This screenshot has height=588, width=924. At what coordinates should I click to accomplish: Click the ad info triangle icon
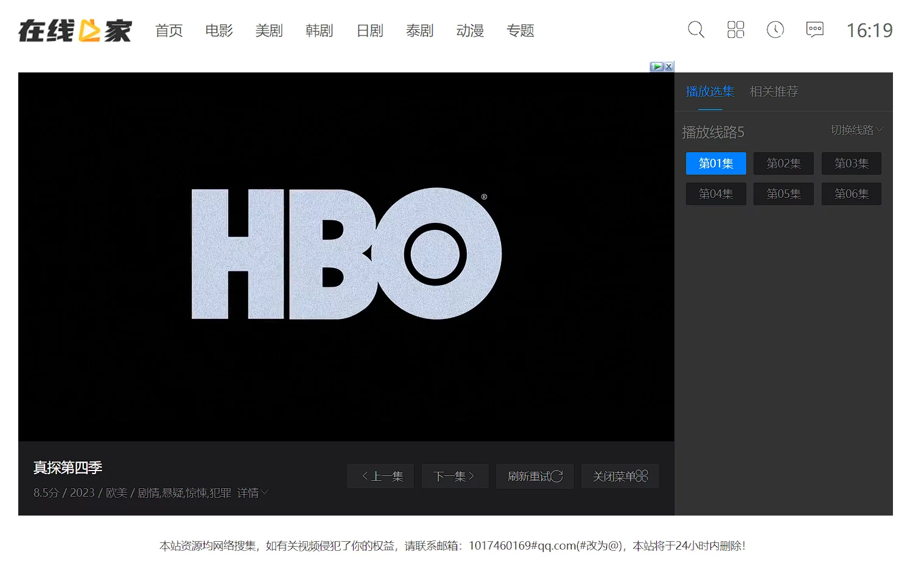click(657, 67)
